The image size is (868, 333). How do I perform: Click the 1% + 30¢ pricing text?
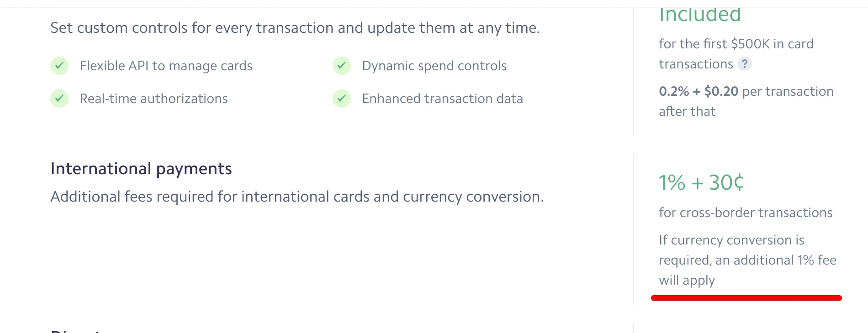(x=701, y=182)
